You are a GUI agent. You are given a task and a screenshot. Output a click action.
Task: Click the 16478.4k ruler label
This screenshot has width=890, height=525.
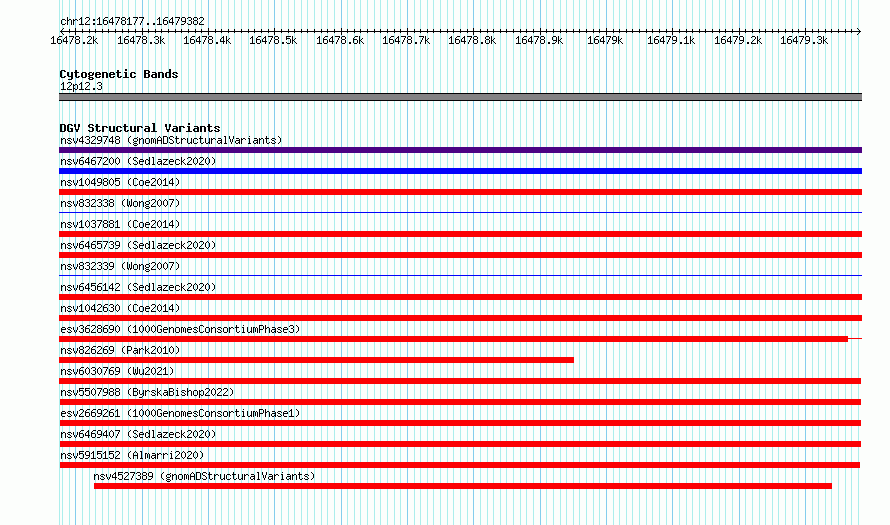(x=207, y=40)
